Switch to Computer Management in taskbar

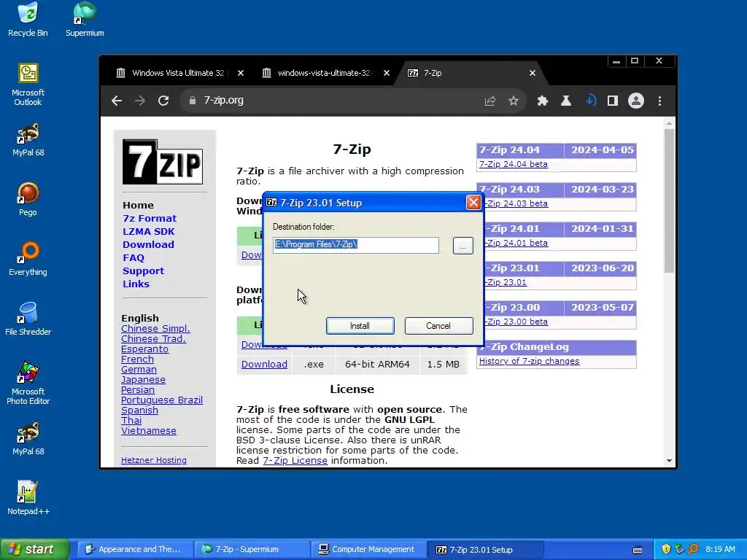[368, 549]
